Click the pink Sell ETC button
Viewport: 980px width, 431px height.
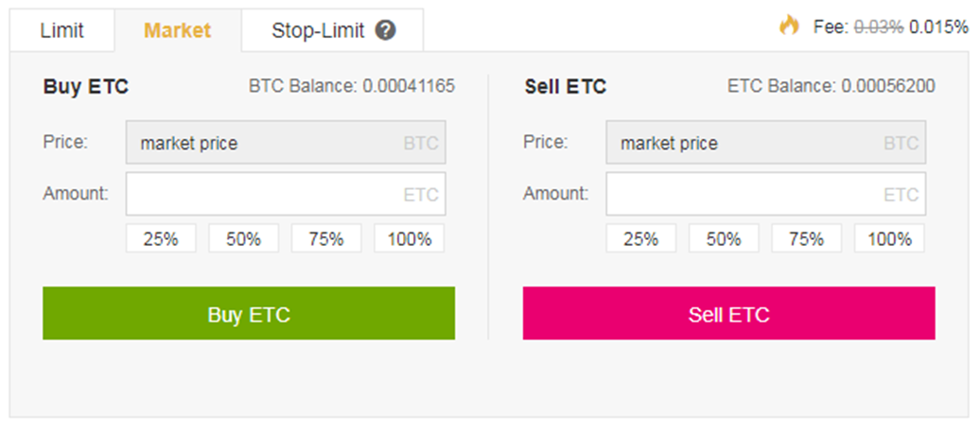[728, 314]
